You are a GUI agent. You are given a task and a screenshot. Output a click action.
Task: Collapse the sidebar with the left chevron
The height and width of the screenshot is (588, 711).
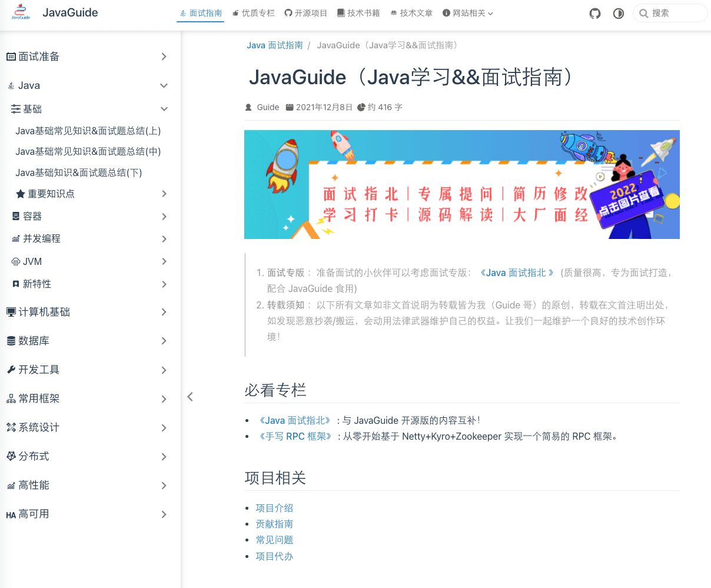point(190,397)
